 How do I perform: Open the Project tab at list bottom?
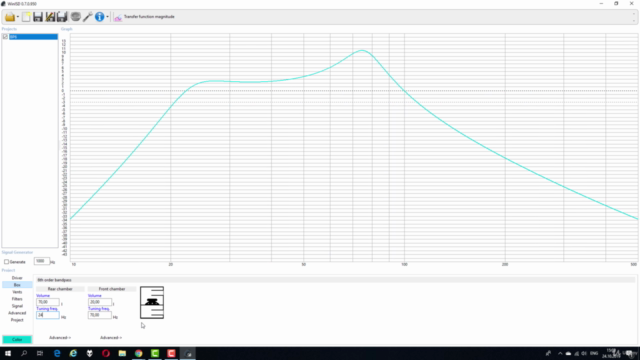(x=17, y=320)
